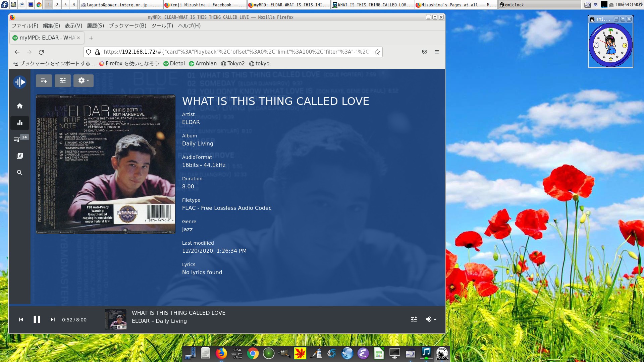Open the gear settings dropdown
Image resolution: width=644 pixels, height=362 pixels.
83,80
